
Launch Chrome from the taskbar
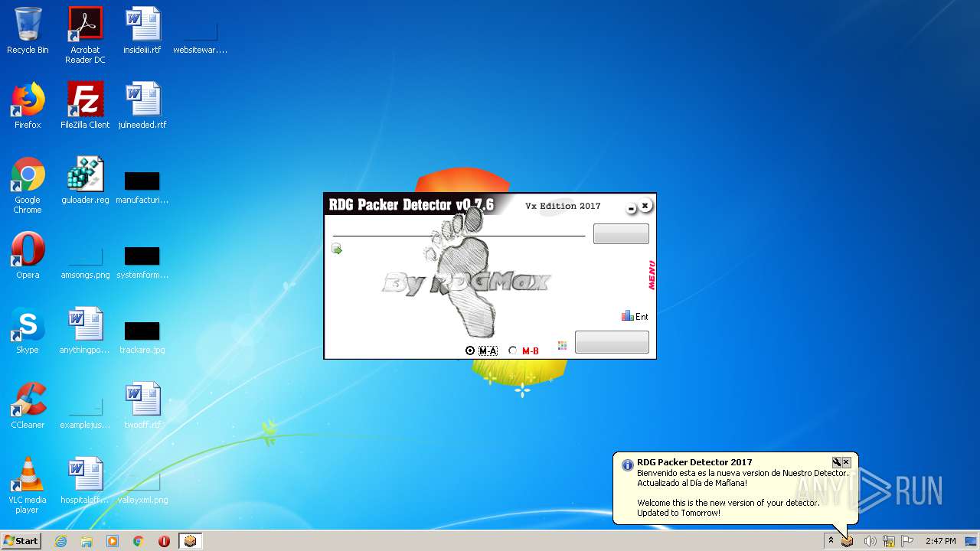pyautogui.click(x=139, y=541)
